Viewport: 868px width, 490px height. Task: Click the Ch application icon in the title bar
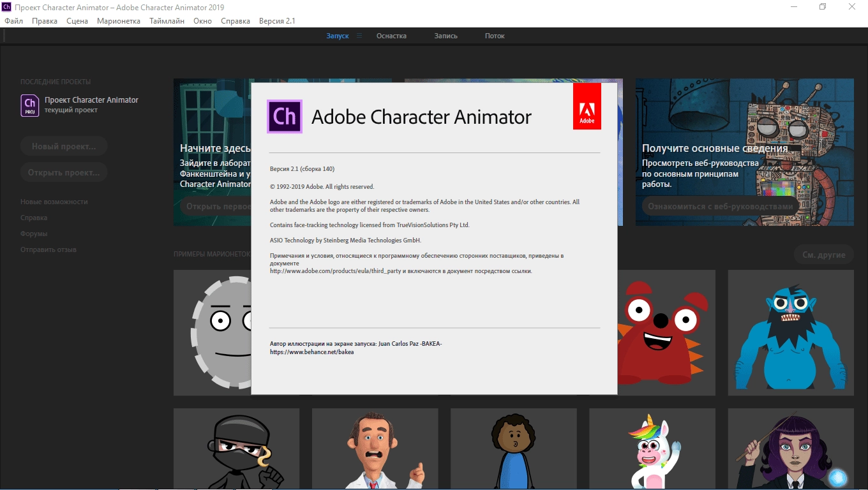point(6,6)
